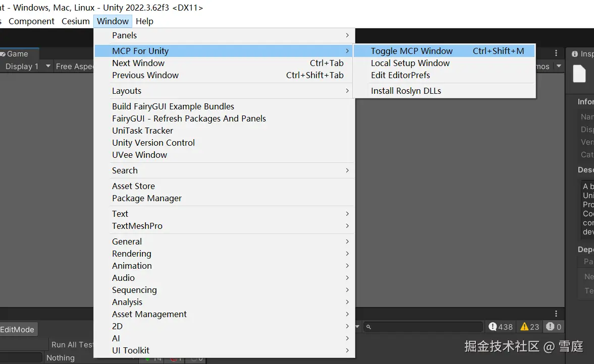This screenshot has height=364, width=594.
Task: Click the Inspector info icon
Action: [575, 54]
